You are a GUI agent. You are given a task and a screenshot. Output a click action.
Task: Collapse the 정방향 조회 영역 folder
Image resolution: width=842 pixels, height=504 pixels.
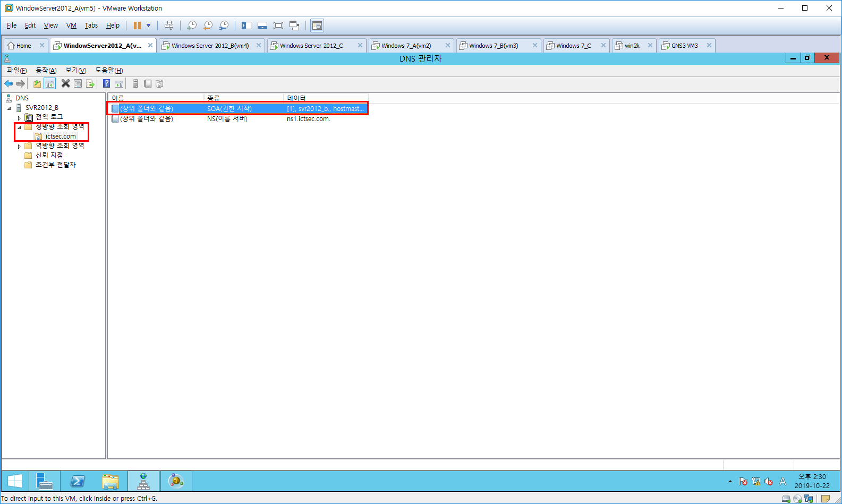coord(19,127)
